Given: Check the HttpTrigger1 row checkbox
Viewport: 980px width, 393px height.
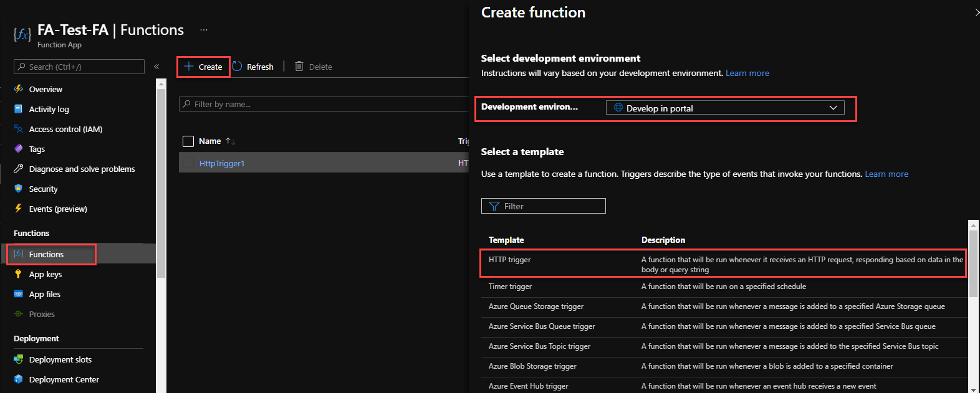Looking at the screenshot, I should point(188,163).
